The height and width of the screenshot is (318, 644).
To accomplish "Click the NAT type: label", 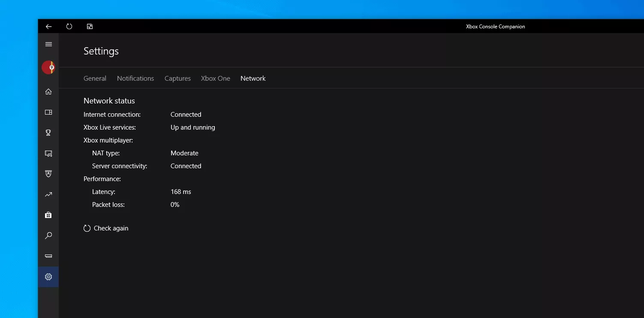I will (x=106, y=153).
